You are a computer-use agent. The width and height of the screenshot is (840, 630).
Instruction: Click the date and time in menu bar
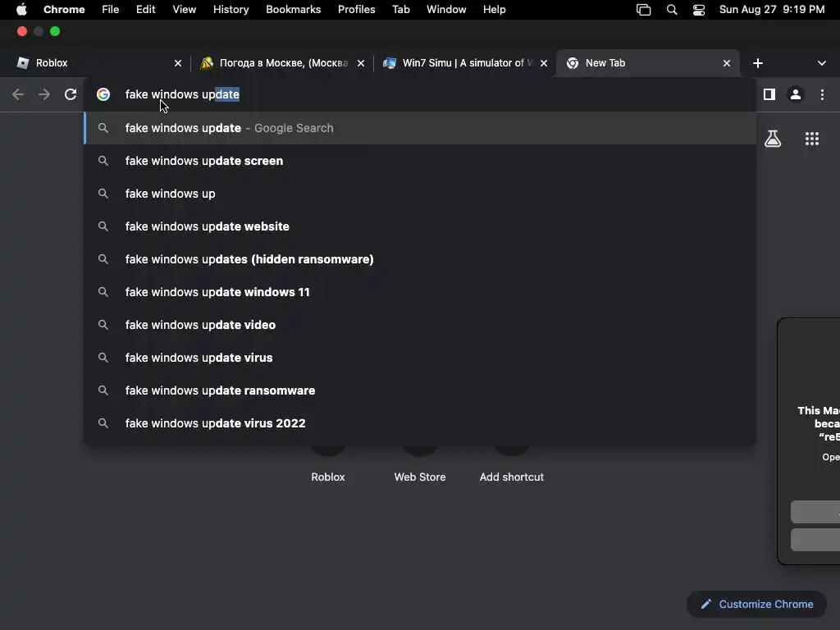[x=771, y=10]
